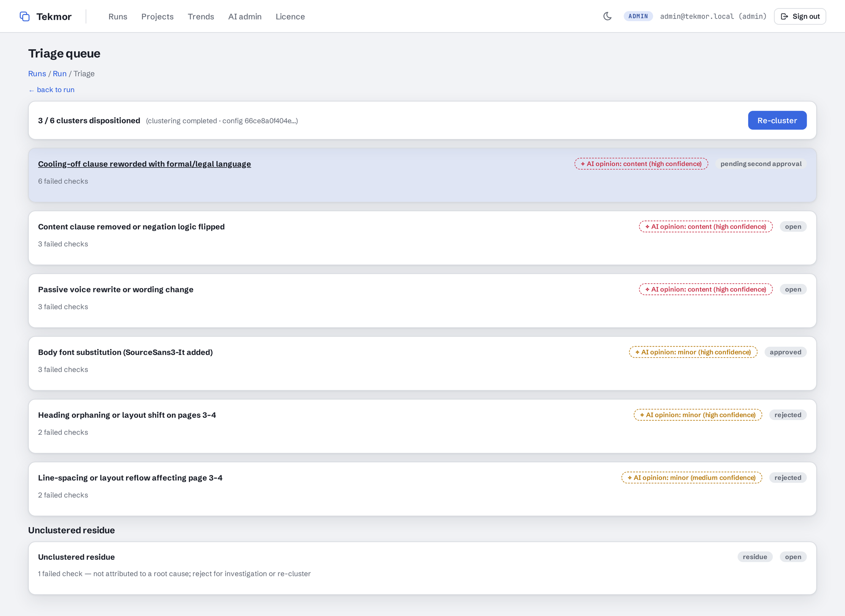This screenshot has height=616, width=845.
Task: Open AI admin nav item
Action: 245,16
